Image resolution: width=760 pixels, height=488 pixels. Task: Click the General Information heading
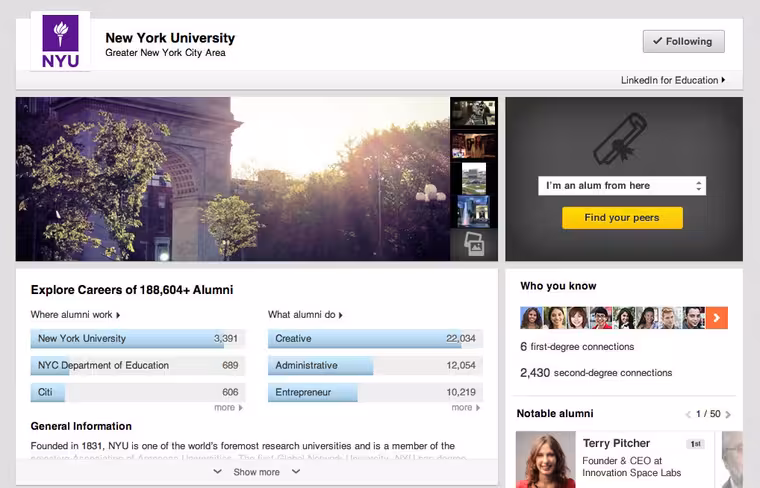tap(81, 426)
